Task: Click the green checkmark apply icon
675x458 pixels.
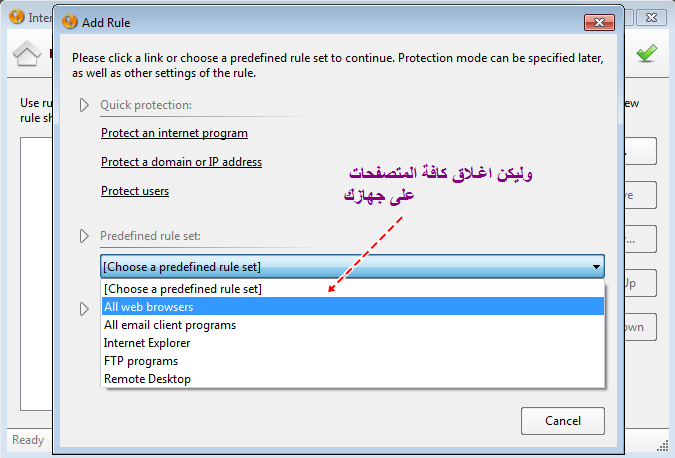Action: pos(647,53)
